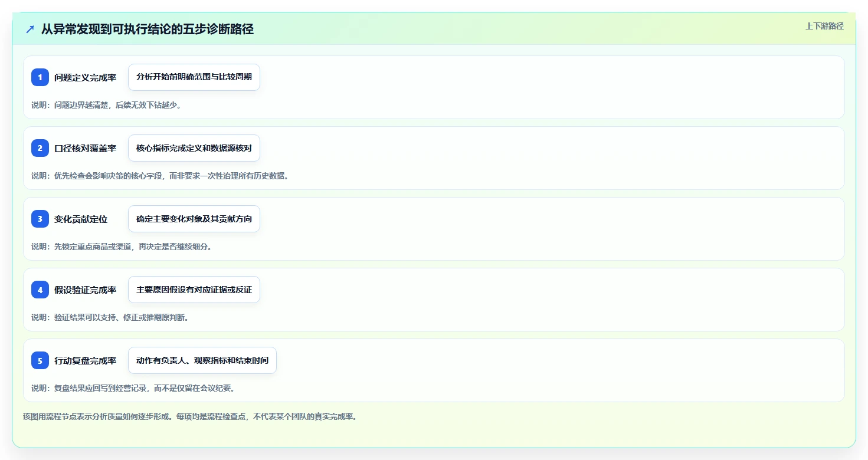The image size is (868, 460).
Task: Select the 核心指标完成定义和数据源核对 box
Action: [x=194, y=148]
